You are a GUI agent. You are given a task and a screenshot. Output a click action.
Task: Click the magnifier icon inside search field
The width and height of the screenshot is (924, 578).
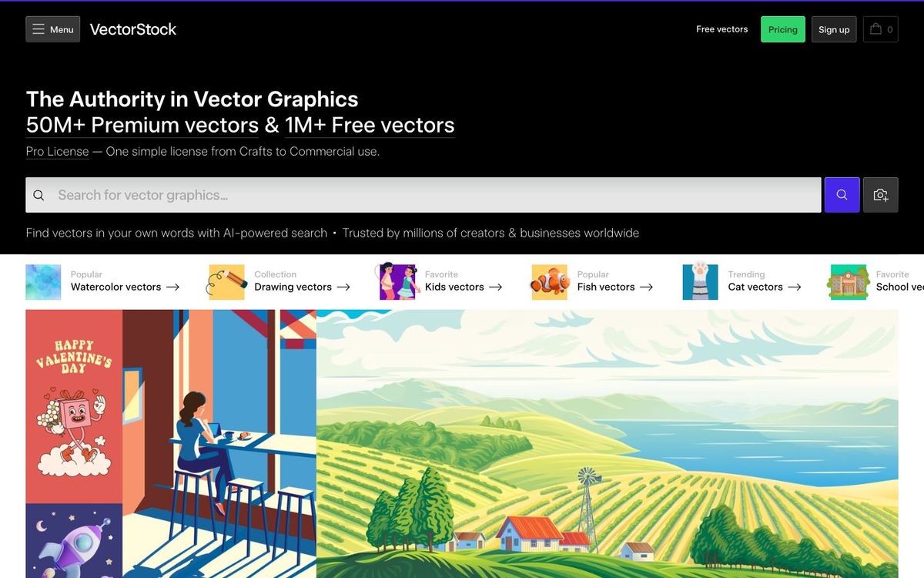[38, 195]
